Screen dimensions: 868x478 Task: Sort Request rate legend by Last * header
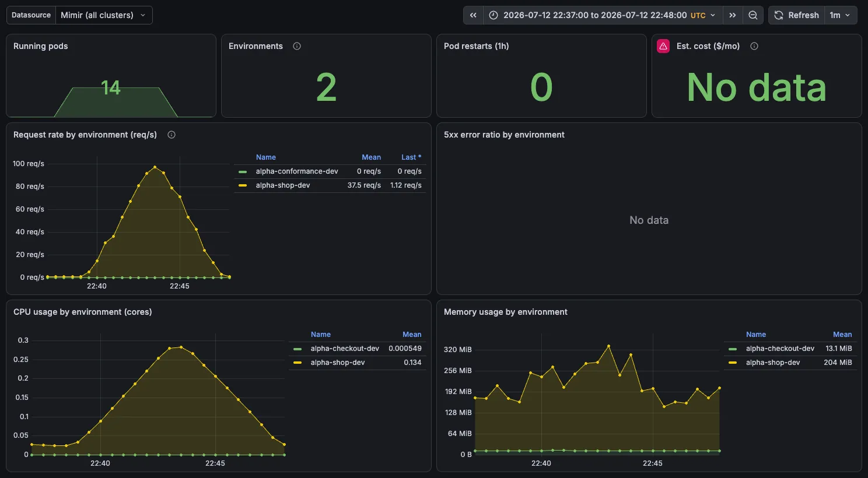click(x=411, y=157)
